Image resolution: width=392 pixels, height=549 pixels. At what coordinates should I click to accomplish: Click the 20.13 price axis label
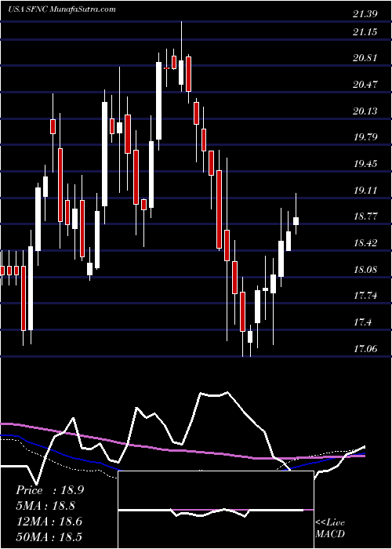coord(365,111)
